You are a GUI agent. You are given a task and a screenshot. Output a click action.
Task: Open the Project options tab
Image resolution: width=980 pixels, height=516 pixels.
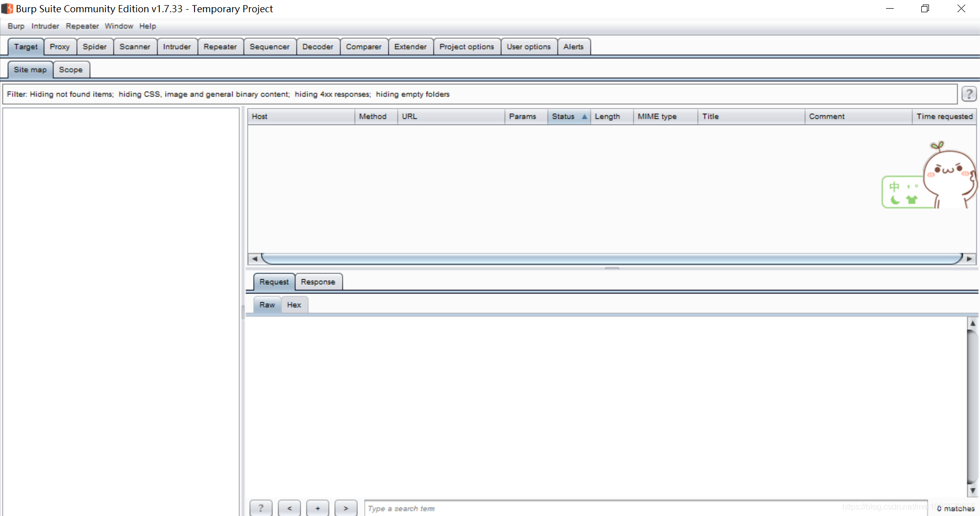467,46
